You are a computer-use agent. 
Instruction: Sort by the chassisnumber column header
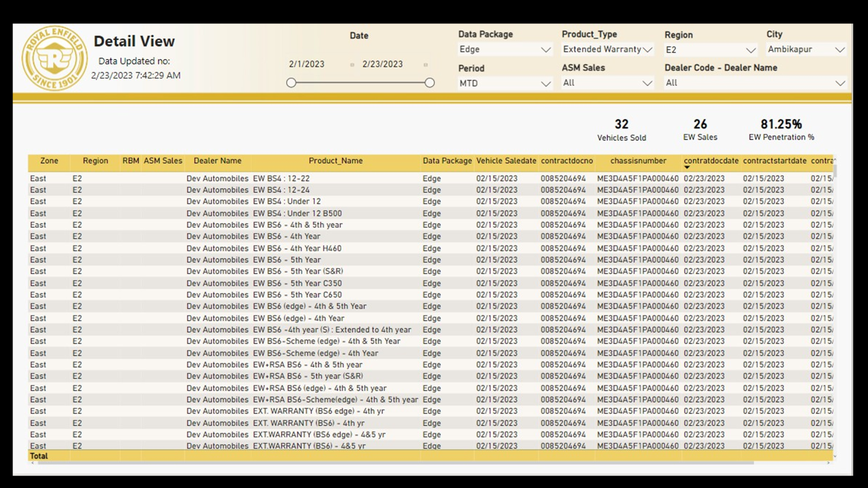[638, 161]
